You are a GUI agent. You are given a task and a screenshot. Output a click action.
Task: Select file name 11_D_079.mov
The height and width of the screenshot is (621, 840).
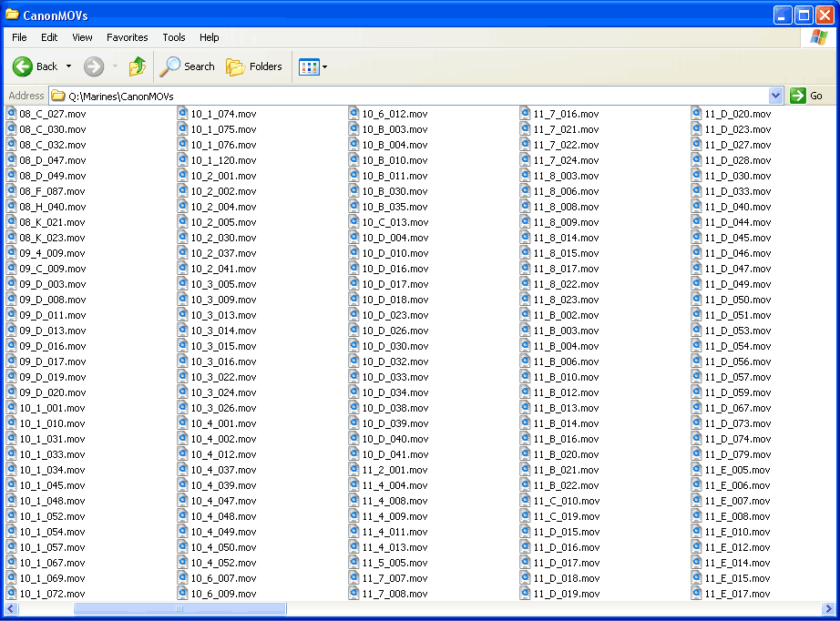738,454
